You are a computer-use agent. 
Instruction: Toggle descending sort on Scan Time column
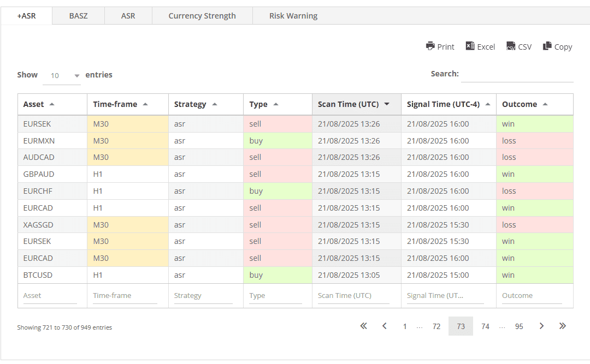click(387, 104)
